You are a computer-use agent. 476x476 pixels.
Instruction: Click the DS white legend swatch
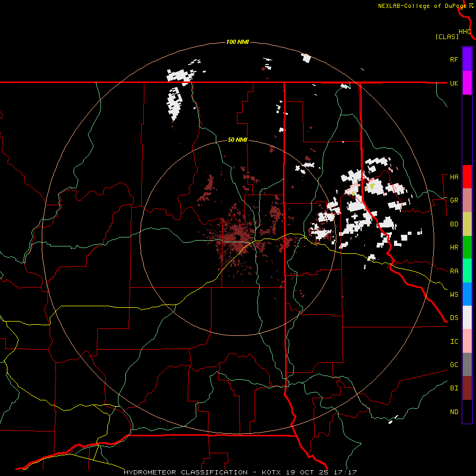[x=467, y=317]
